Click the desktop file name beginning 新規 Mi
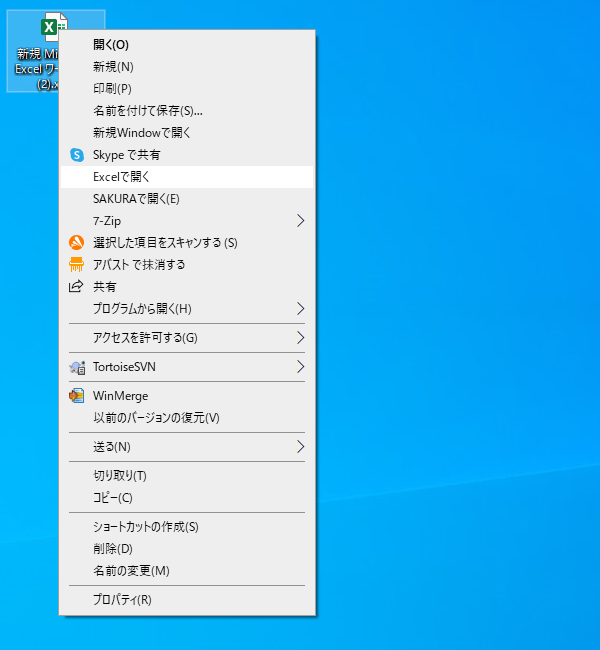 tap(37, 69)
